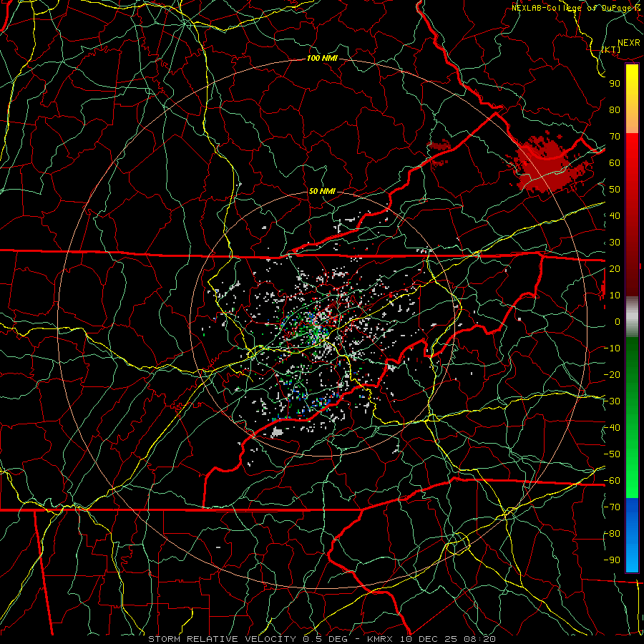Click the "70" value on velocity scale
The width and height of the screenshot is (644, 644).
coord(615,137)
